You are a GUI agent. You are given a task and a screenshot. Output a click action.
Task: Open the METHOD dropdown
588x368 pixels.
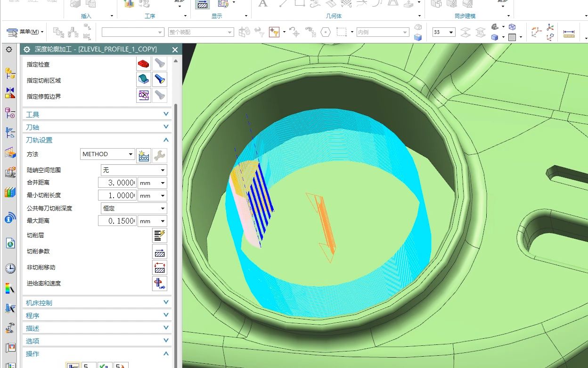(x=107, y=154)
